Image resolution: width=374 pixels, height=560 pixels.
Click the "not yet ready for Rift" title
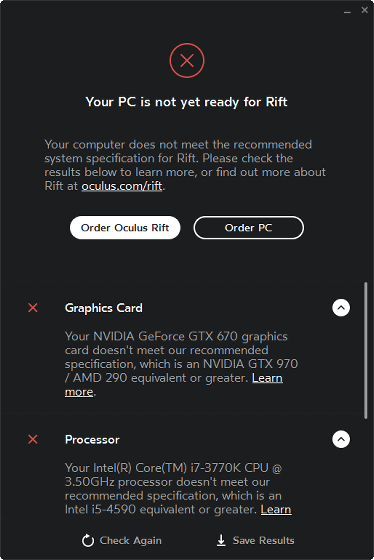186,102
